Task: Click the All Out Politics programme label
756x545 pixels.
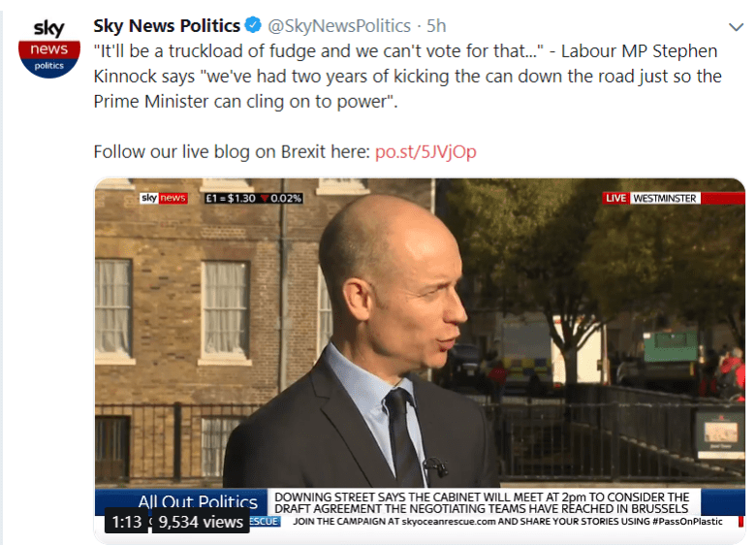Action: click(198, 501)
